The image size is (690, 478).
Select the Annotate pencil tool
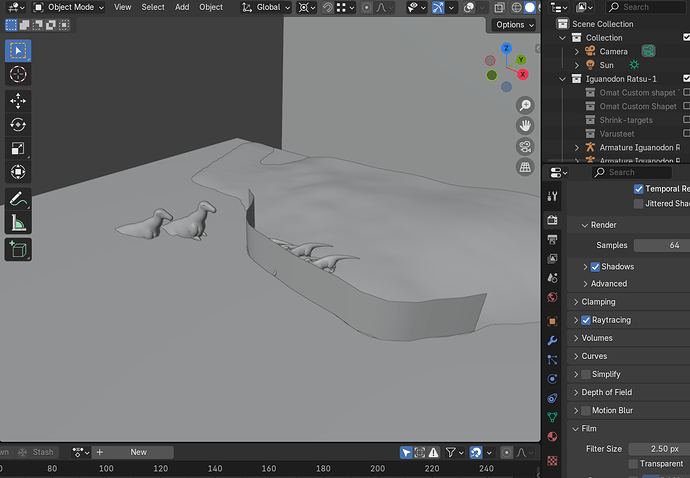tap(18, 199)
